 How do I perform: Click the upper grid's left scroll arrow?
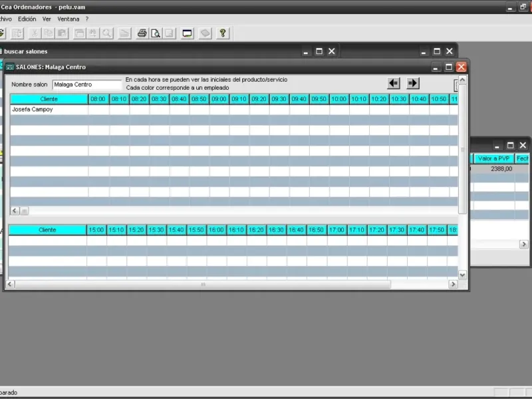[x=15, y=211]
